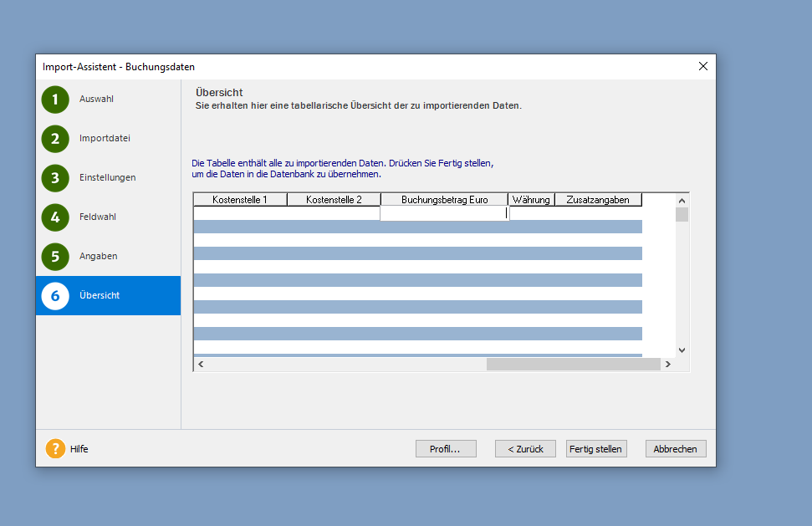This screenshot has width=812, height=526.
Task: Cancel the wizard with Abbrechen
Action: click(675, 449)
